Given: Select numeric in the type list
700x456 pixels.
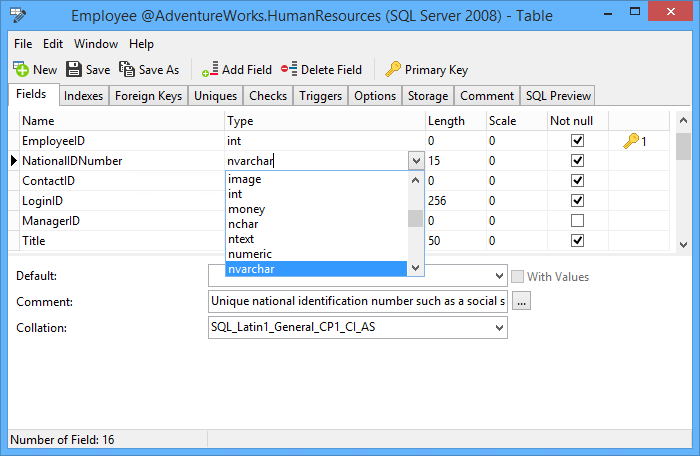Looking at the screenshot, I should point(316,254).
